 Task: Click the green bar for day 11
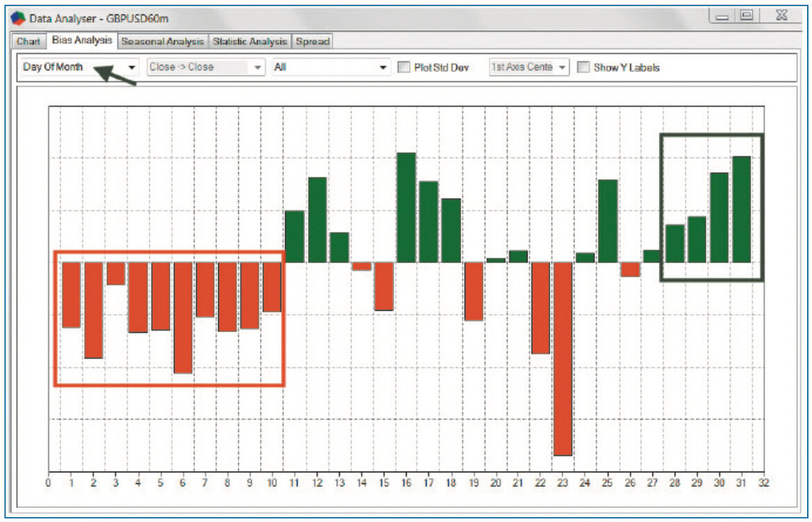click(x=295, y=237)
